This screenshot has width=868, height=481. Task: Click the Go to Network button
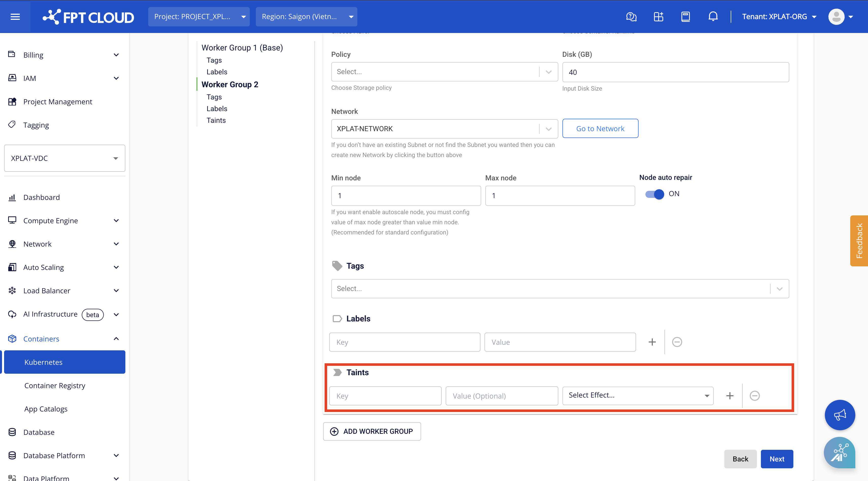coord(600,128)
